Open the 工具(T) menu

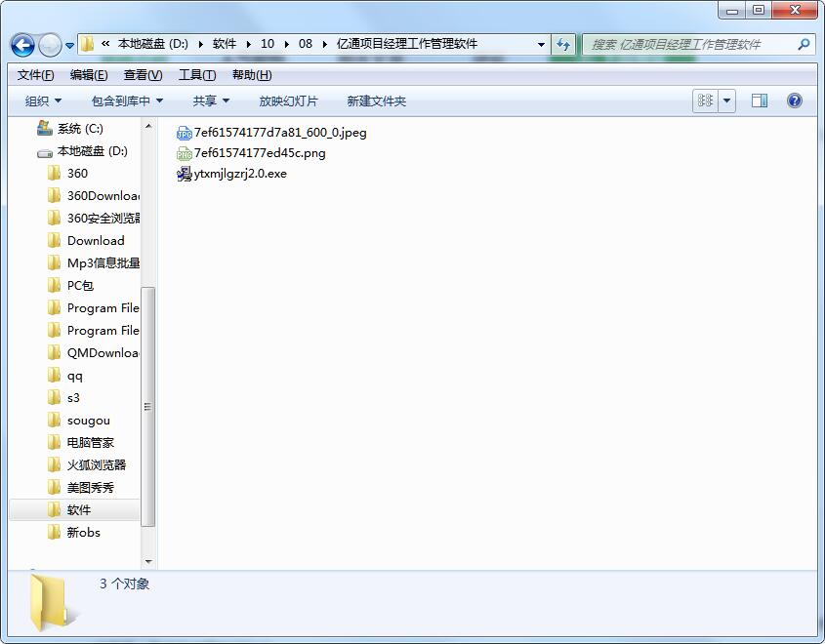pos(197,75)
